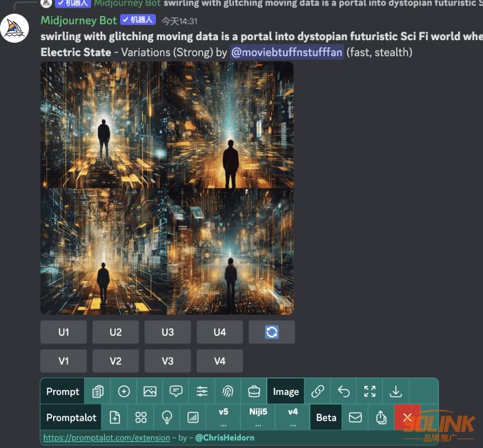Click the 机器人 bot badge beside Midjourney Bot
Screen dimensions: 483x448
138,20
